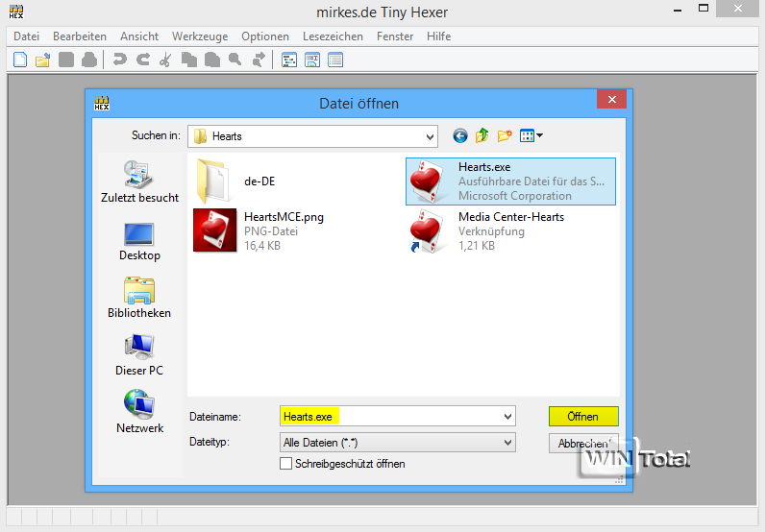Click the Undo toolbar icon
766x532 pixels.
120,60
